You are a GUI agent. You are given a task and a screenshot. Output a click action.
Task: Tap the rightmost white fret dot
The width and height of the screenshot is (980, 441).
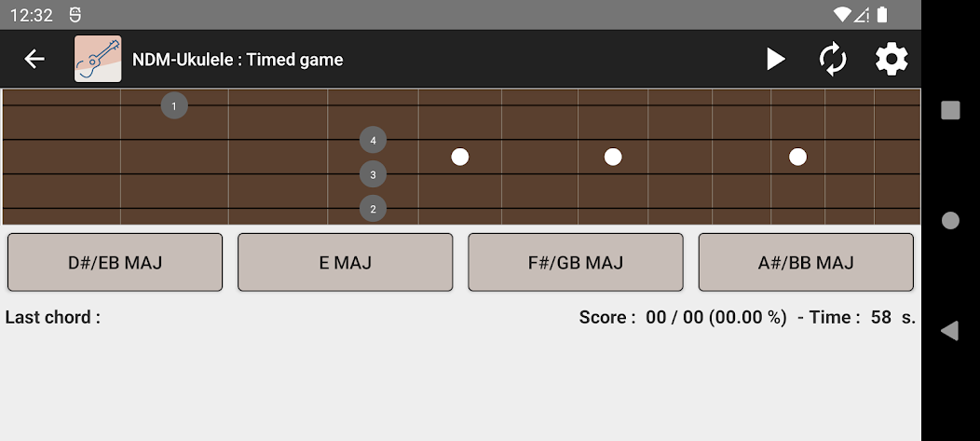point(797,157)
